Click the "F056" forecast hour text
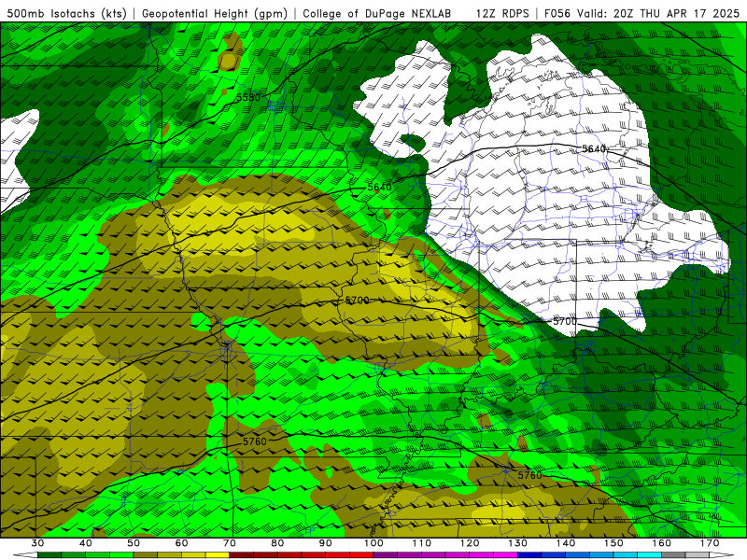This screenshot has height=560, width=747. [x=557, y=13]
